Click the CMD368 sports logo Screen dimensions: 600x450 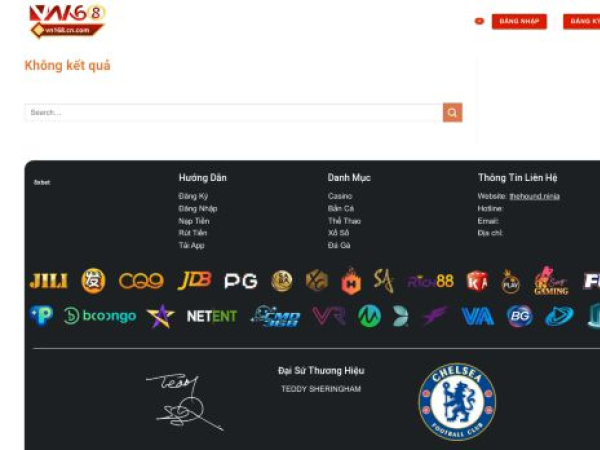[x=276, y=316]
